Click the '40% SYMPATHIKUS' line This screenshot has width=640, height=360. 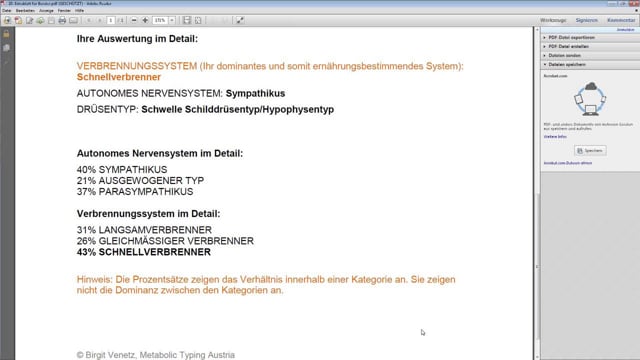click(x=122, y=169)
